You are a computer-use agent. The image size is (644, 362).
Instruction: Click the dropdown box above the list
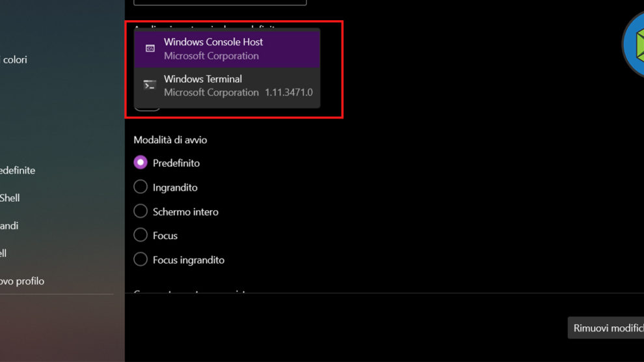click(x=220, y=3)
